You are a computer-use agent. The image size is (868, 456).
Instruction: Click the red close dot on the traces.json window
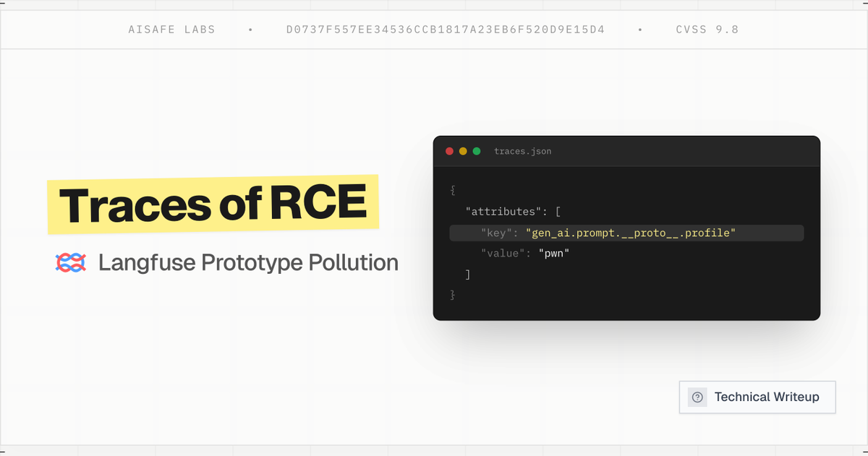[x=449, y=151]
